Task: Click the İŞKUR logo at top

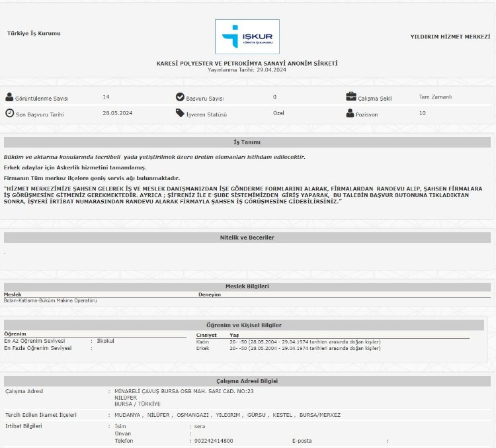Action: (x=247, y=36)
